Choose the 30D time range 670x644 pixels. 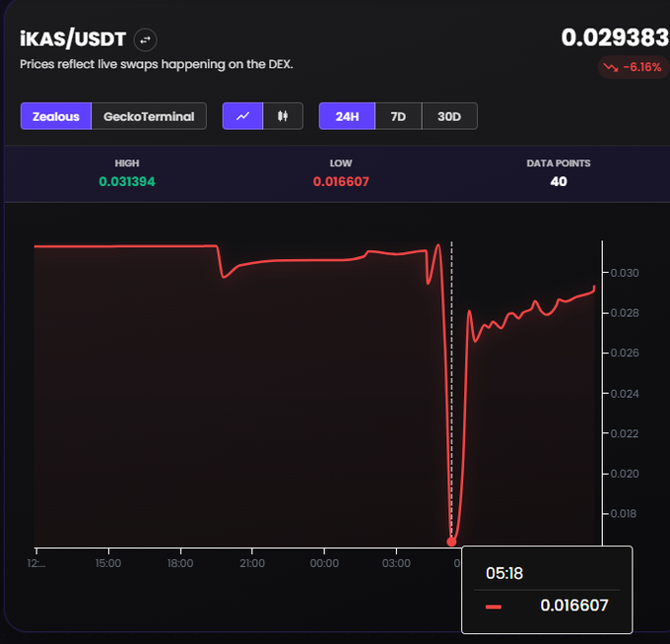(449, 116)
